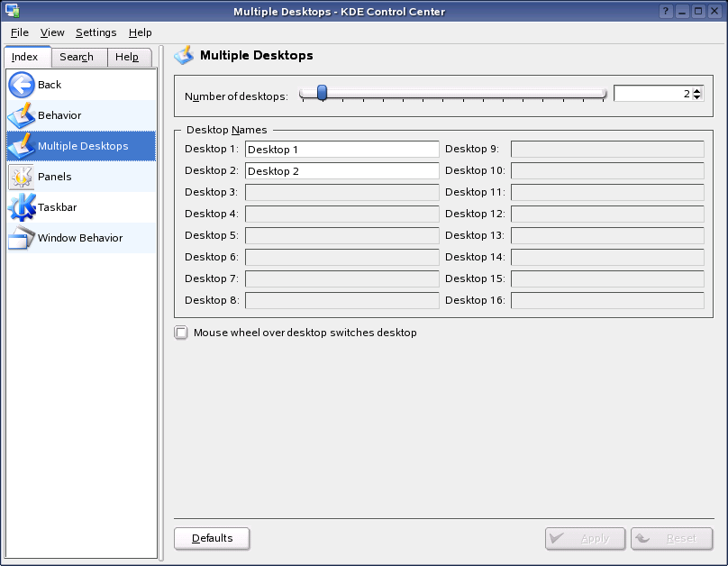The image size is (728, 566).
Task: Click the number of desktops value field
Action: [653, 94]
